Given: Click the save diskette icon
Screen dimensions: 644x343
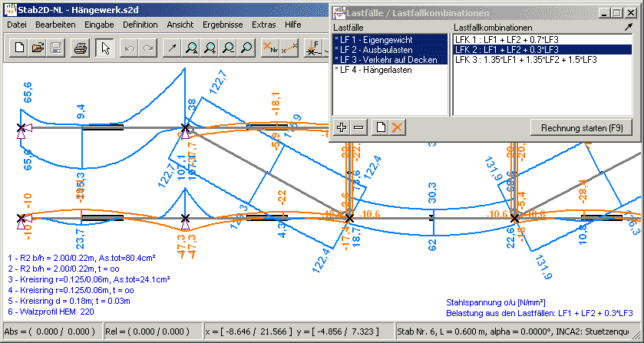Looking at the screenshot, I should (x=55, y=48).
